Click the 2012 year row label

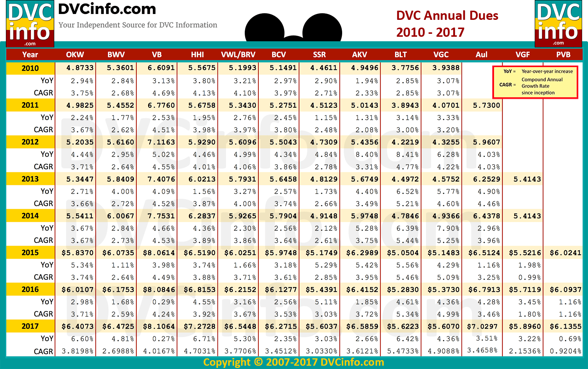(30, 142)
